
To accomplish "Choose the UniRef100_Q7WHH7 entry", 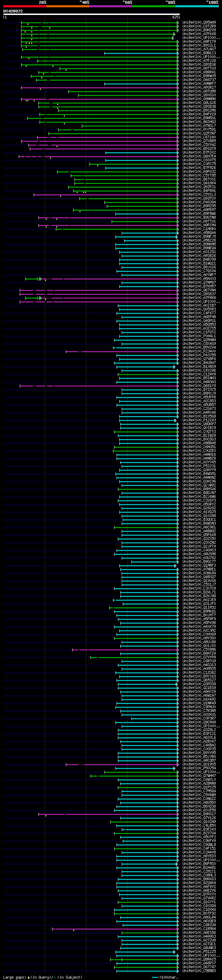I will [x=199, y=776].
